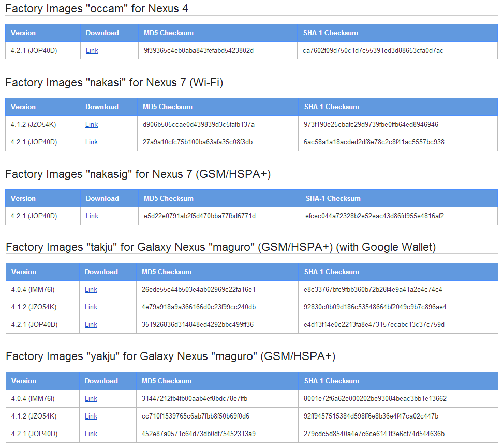Open the occam Nexus 4 4.2.1 download link

(92, 50)
